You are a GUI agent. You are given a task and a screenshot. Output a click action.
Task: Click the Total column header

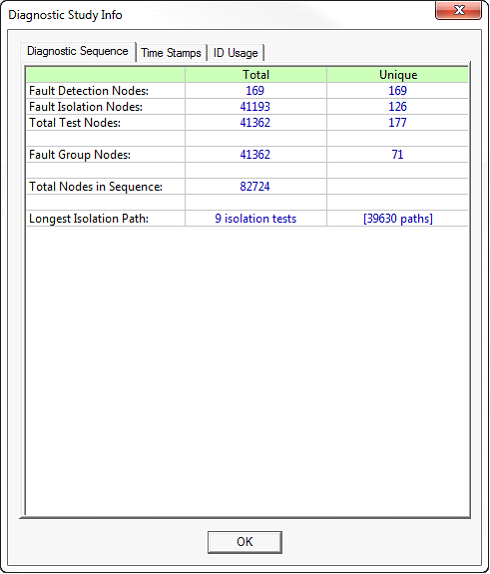pyautogui.click(x=256, y=75)
